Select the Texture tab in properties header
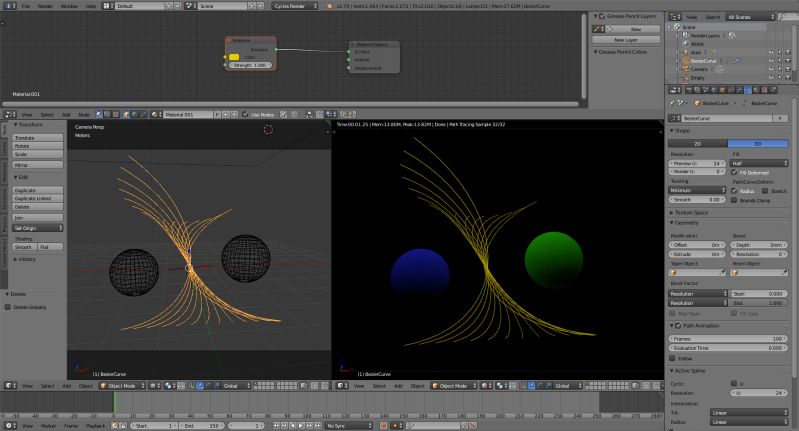Viewport: 799px width, 431px height. (x=764, y=90)
